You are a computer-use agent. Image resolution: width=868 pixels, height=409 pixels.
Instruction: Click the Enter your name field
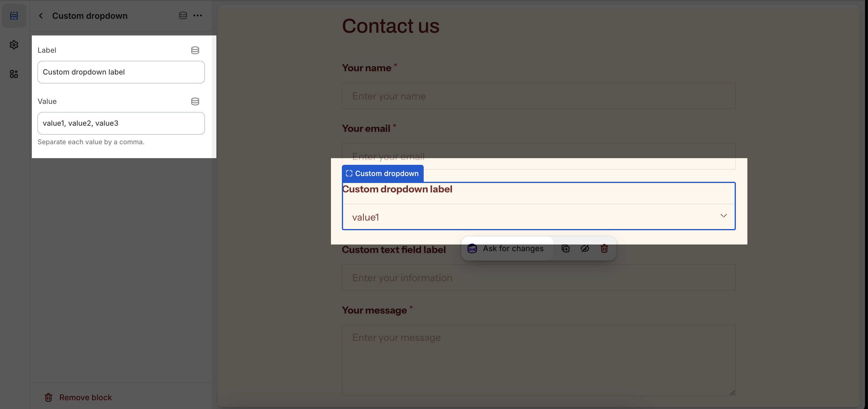[539, 96]
